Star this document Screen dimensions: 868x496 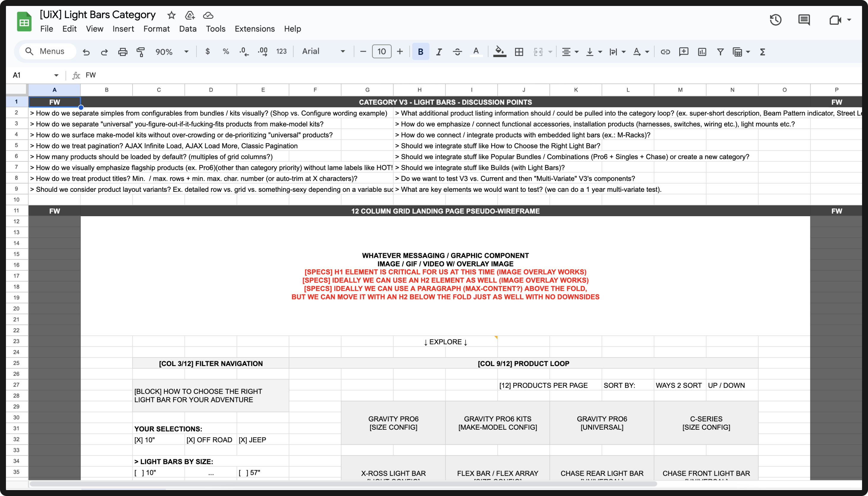(x=171, y=15)
